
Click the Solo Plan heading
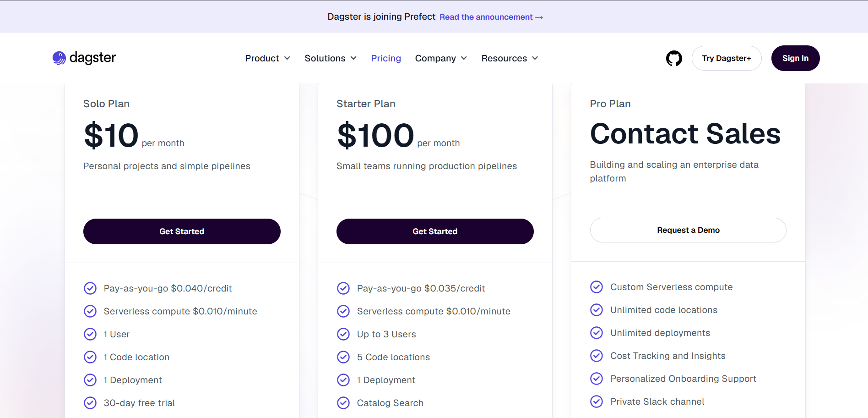[x=106, y=104]
